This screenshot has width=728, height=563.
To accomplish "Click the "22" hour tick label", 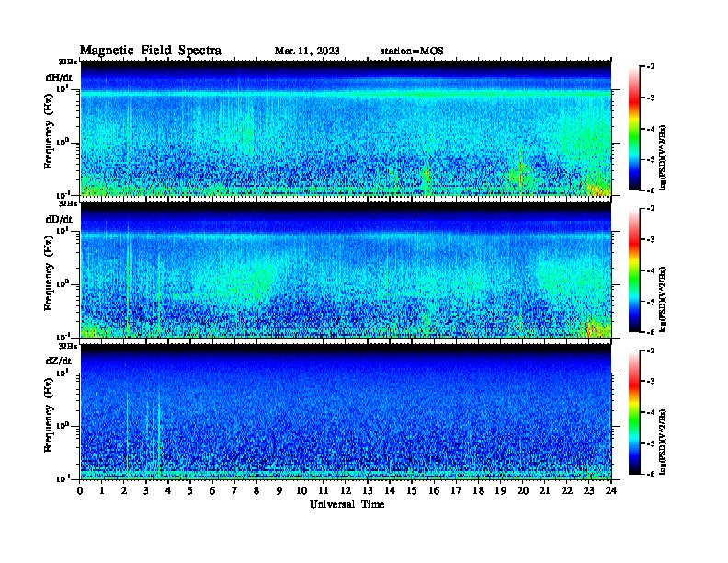I will [567, 491].
